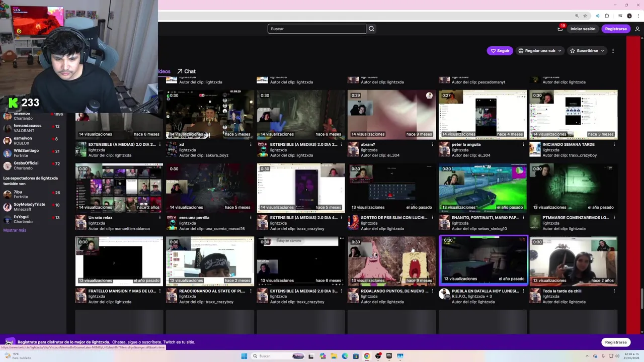Click the game art beside 'INICIANDO SEMANA TARDE'
This screenshot has width=644, height=362.
[x=535, y=150]
